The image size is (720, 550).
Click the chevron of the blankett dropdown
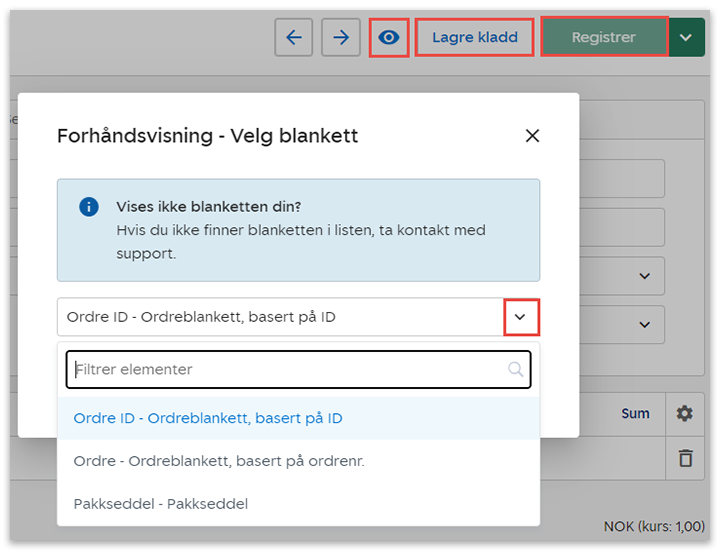(521, 317)
